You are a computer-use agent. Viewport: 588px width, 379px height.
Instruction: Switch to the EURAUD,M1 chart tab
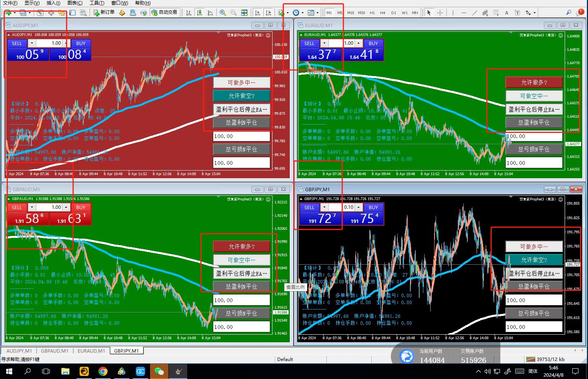[x=91, y=351]
